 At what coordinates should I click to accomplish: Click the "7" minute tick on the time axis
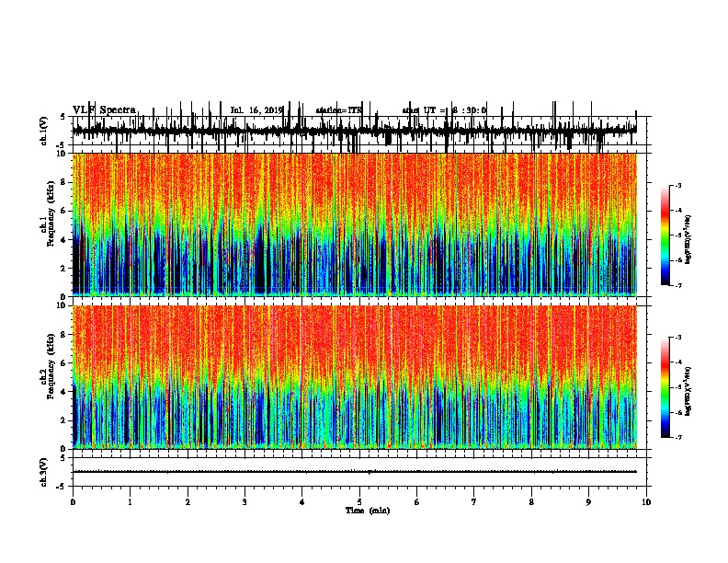[474, 502]
